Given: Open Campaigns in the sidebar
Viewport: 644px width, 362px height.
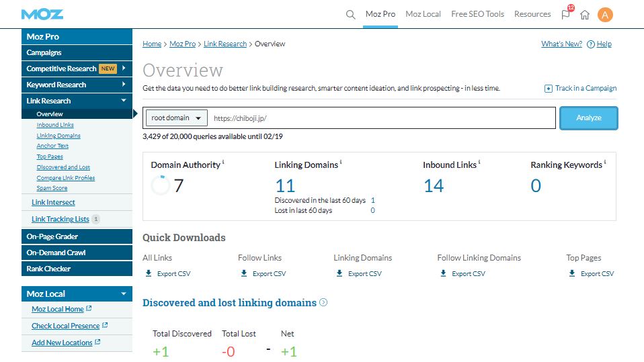Looking at the screenshot, I should [x=77, y=52].
